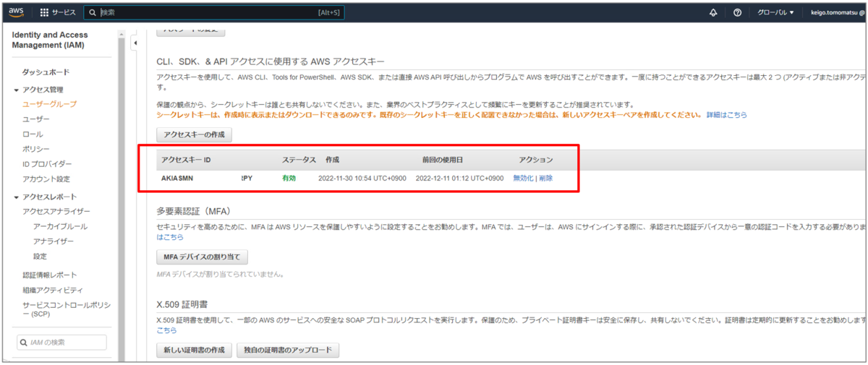Screen dimensions: 868x365
Task: Open 設定 under access analyzer
Action: coord(40,256)
